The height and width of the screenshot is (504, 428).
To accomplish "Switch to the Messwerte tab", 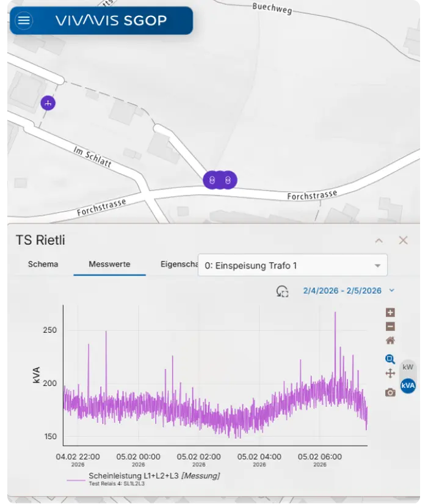I will coord(109,264).
